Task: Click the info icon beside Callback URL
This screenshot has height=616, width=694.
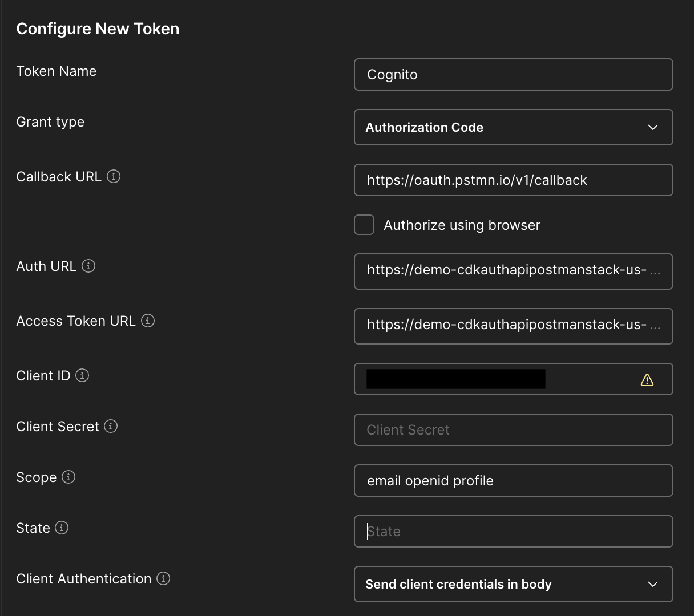Action: click(114, 176)
